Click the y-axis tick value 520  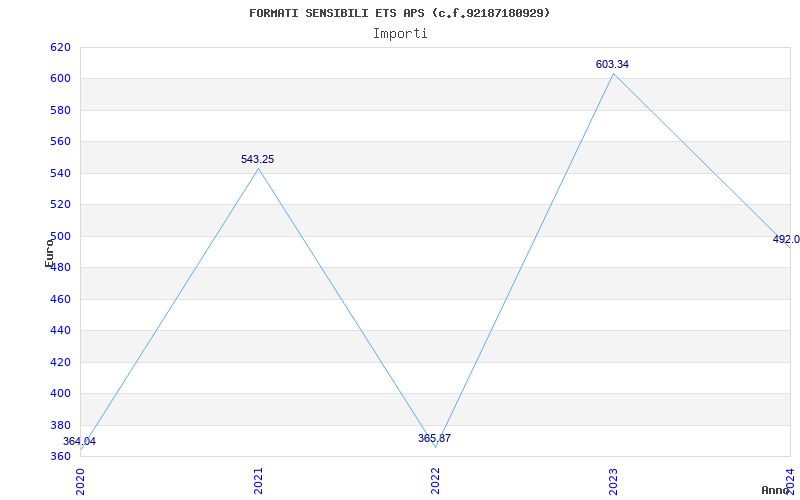click(60, 205)
